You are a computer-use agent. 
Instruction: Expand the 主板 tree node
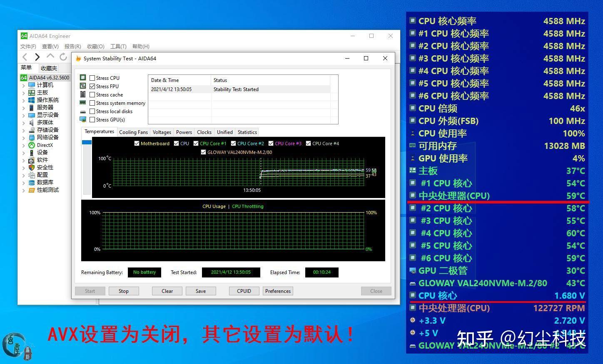point(23,93)
